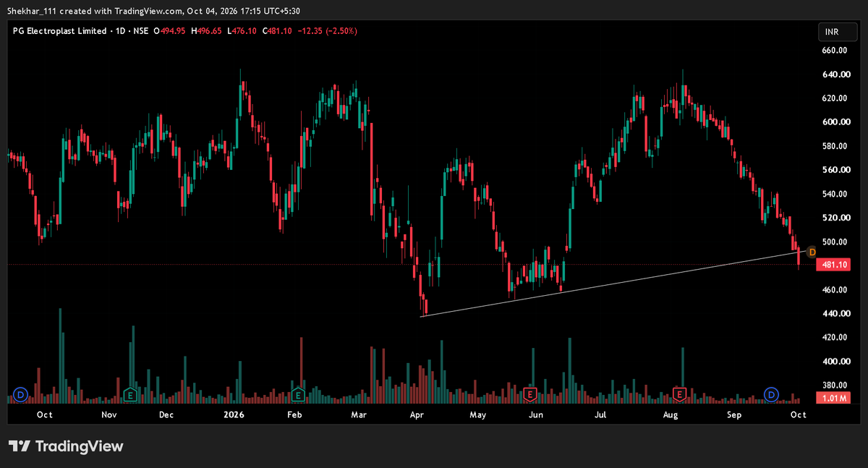Click the orange D badge beside 481.10 price
868x468 pixels.
[812, 252]
